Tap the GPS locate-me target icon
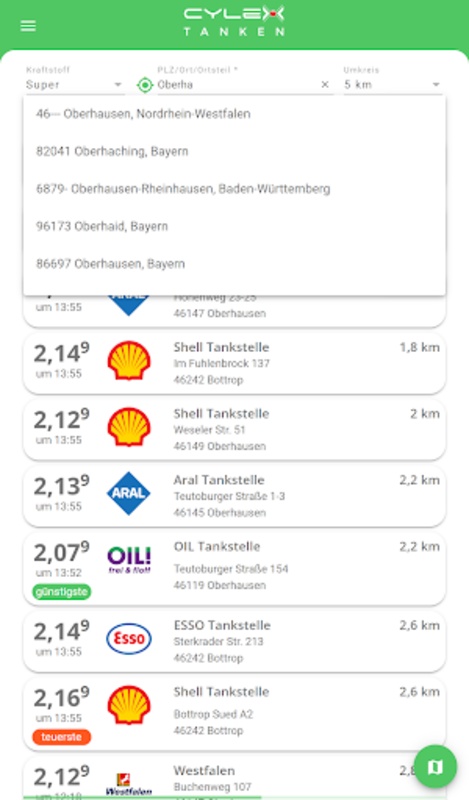The height and width of the screenshot is (800, 469). [x=145, y=85]
